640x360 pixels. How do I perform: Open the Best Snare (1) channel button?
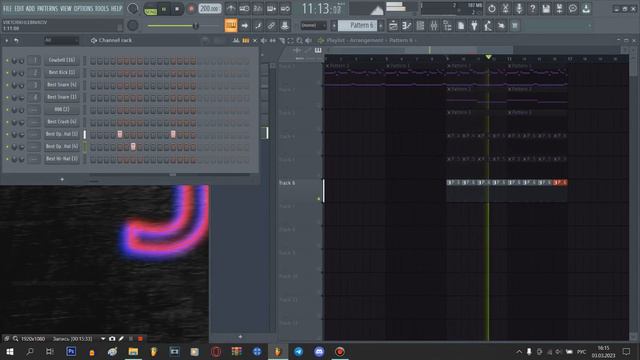click(62, 97)
